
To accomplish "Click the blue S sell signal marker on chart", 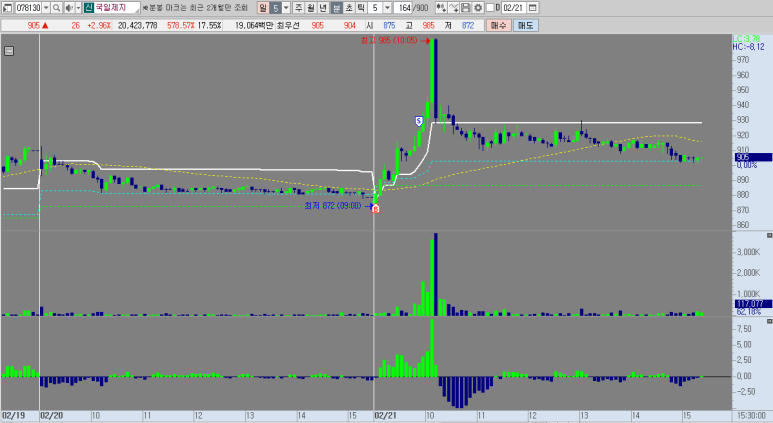I will pyautogui.click(x=419, y=121).
